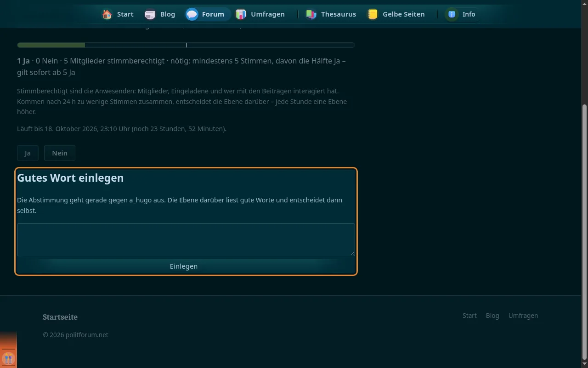This screenshot has height=368, width=588.
Task: Open the footer Start link
Action: [469, 316]
